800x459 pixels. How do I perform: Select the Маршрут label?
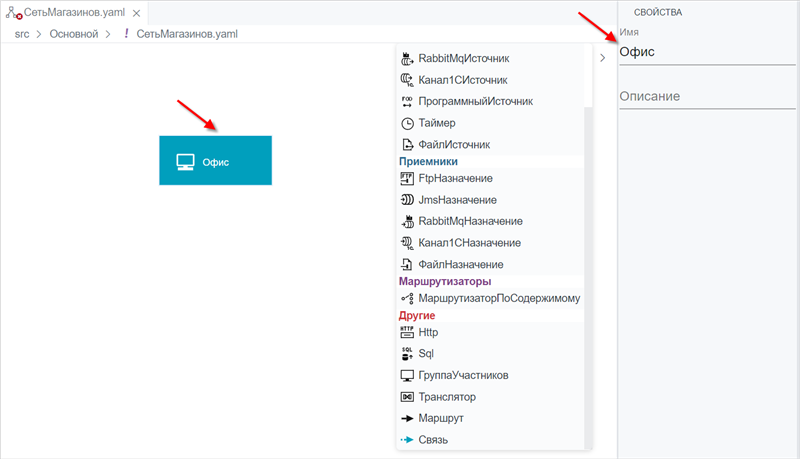point(441,418)
